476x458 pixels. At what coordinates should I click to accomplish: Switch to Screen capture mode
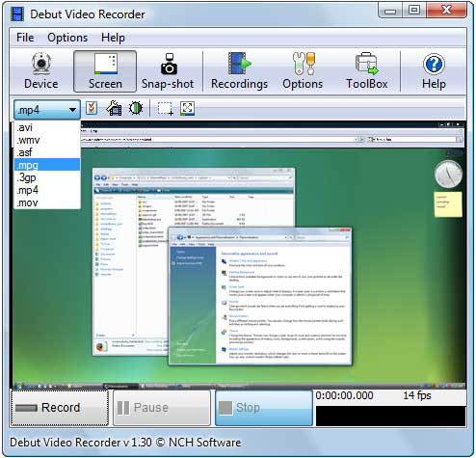point(105,71)
